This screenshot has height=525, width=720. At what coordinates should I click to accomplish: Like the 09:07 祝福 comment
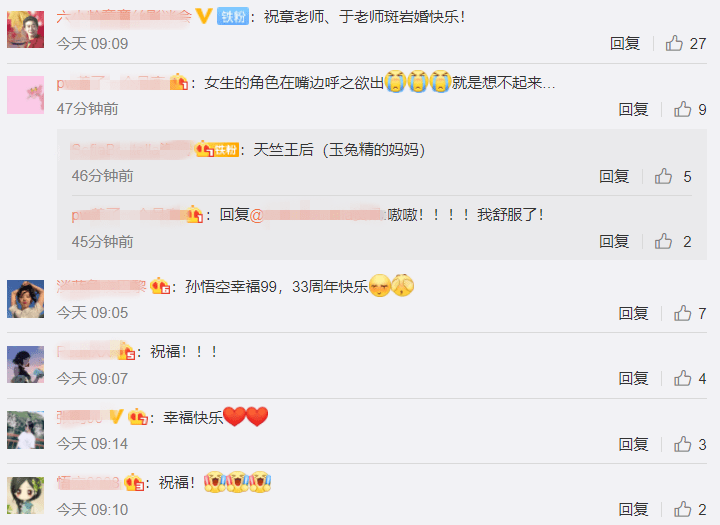coord(682,378)
